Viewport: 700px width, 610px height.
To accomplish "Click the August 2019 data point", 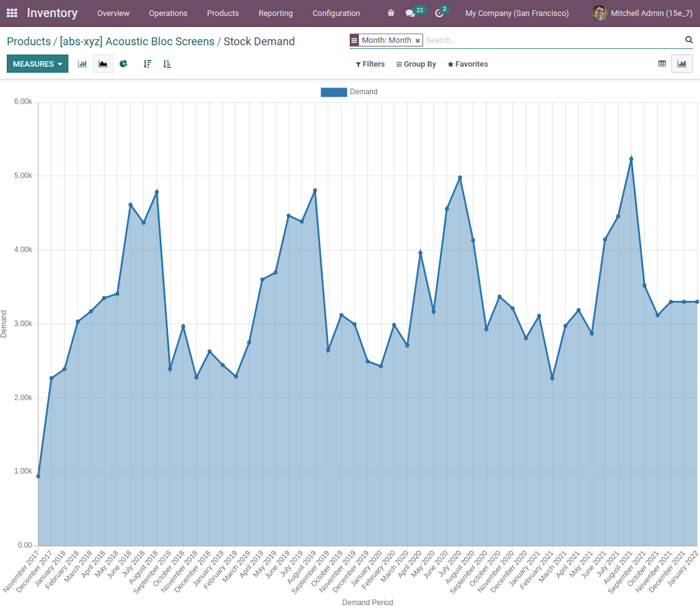I will (x=315, y=191).
